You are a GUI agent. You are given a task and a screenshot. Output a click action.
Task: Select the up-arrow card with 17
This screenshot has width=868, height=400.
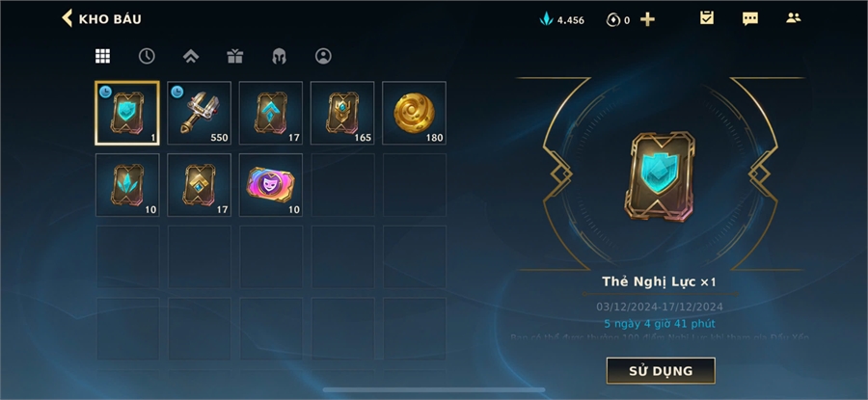(x=271, y=113)
